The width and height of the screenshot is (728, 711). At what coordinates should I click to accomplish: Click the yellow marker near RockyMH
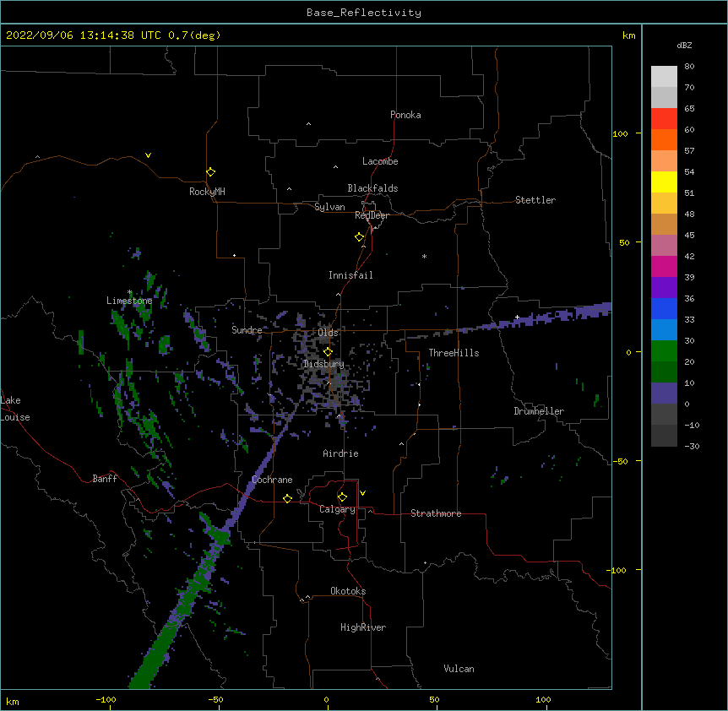click(210, 172)
